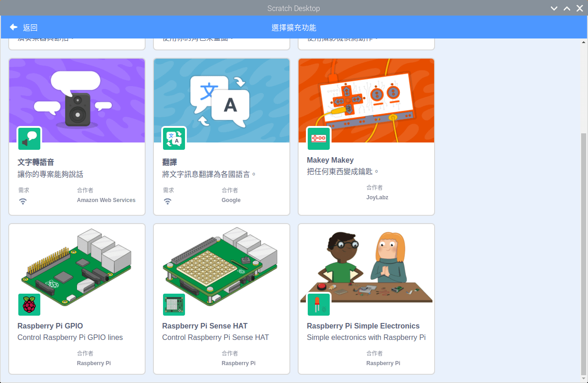Click 需求 label in the 文字轉語音 card

click(x=24, y=190)
